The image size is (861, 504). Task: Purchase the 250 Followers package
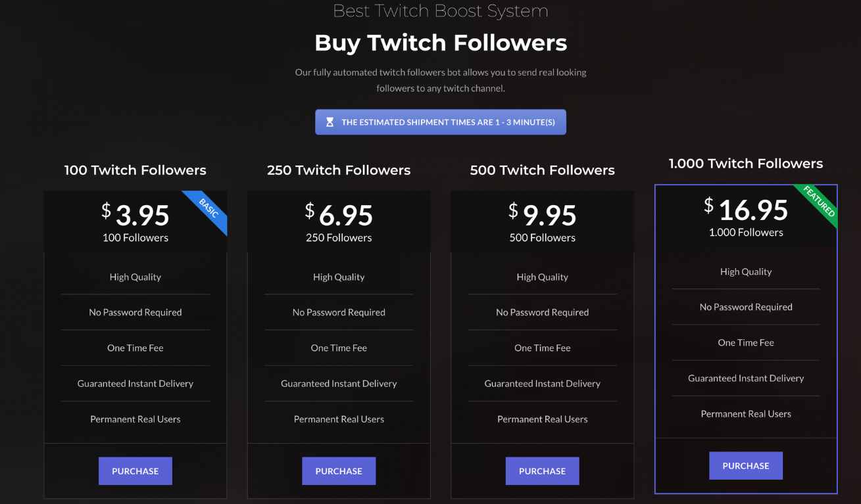click(x=339, y=471)
